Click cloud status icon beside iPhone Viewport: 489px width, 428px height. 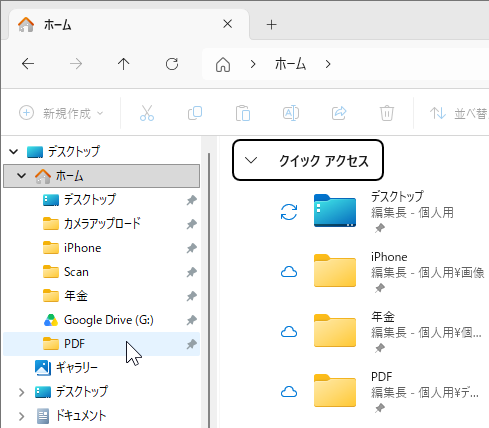(289, 272)
